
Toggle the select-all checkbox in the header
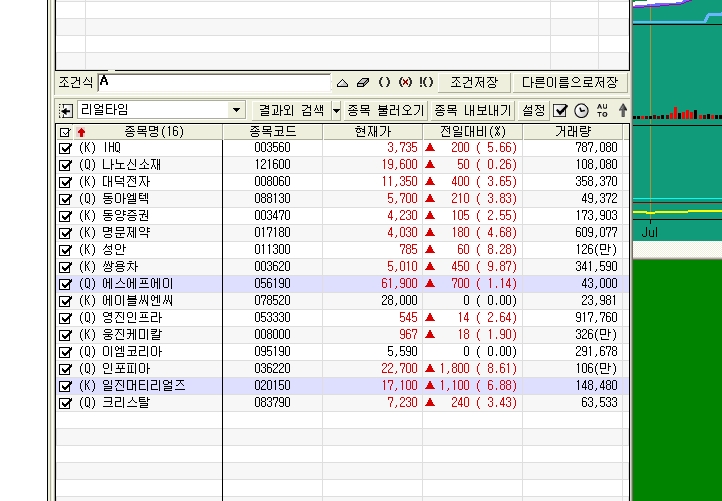pos(66,132)
